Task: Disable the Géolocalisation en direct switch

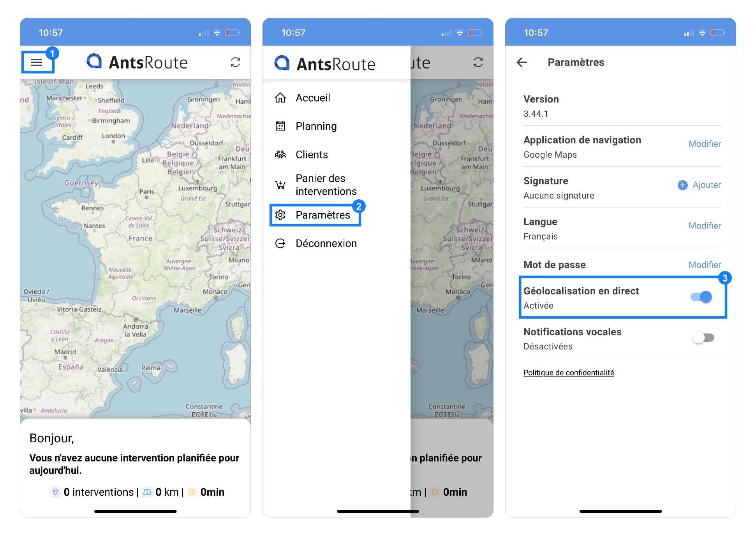Action: click(x=701, y=297)
